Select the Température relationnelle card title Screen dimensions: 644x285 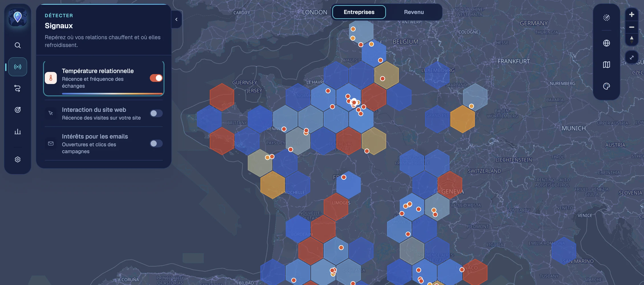[x=98, y=71]
